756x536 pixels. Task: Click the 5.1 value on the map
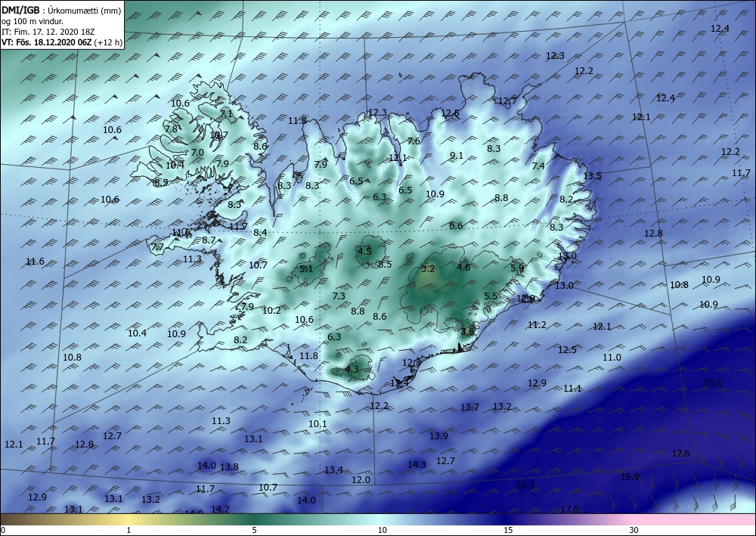pyautogui.click(x=306, y=269)
